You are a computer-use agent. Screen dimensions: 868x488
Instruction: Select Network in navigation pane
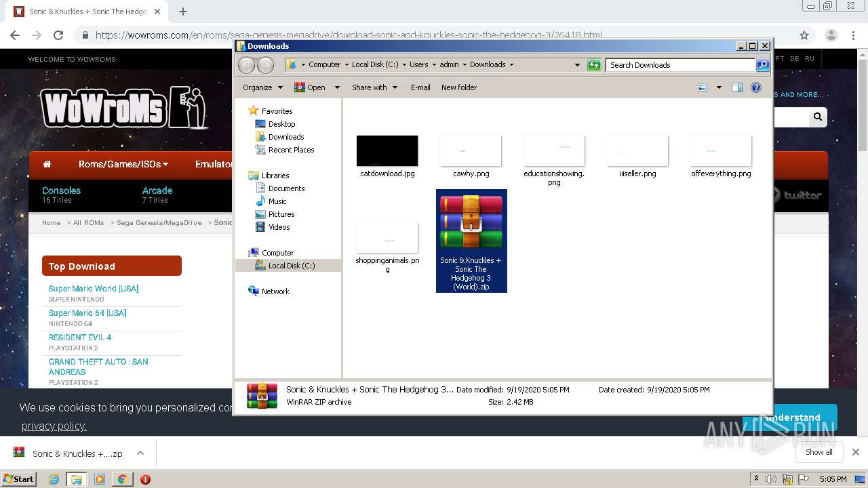tap(269, 291)
